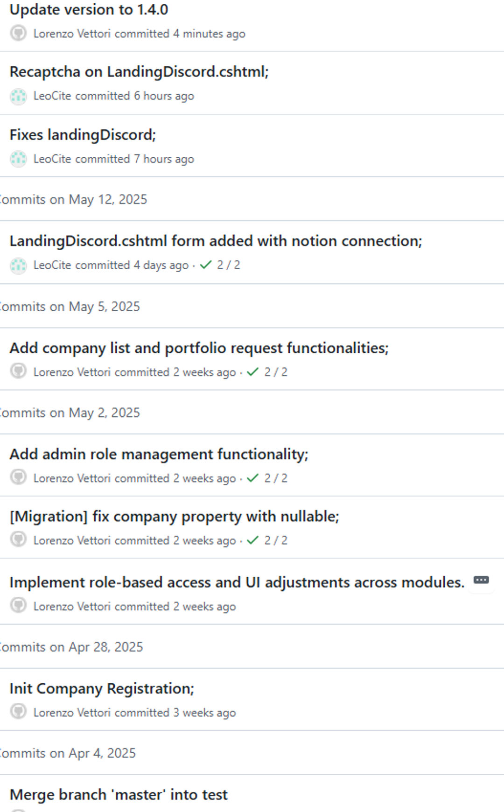Click green check on LandingDiscord.cshtml form commit
This screenshot has width=504, height=812.
click(x=205, y=265)
